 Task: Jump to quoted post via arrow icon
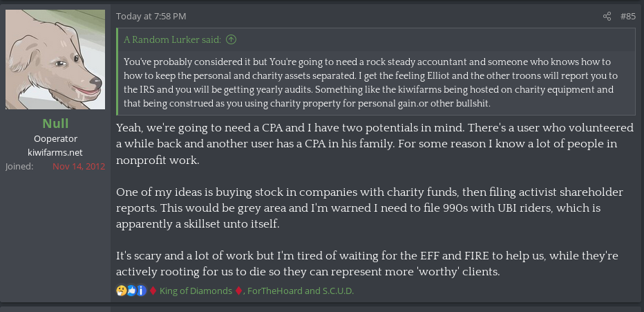click(231, 40)
